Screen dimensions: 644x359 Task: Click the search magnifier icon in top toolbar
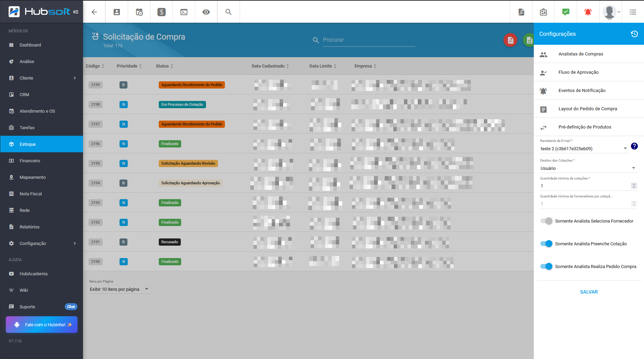[x=228, y=12]
